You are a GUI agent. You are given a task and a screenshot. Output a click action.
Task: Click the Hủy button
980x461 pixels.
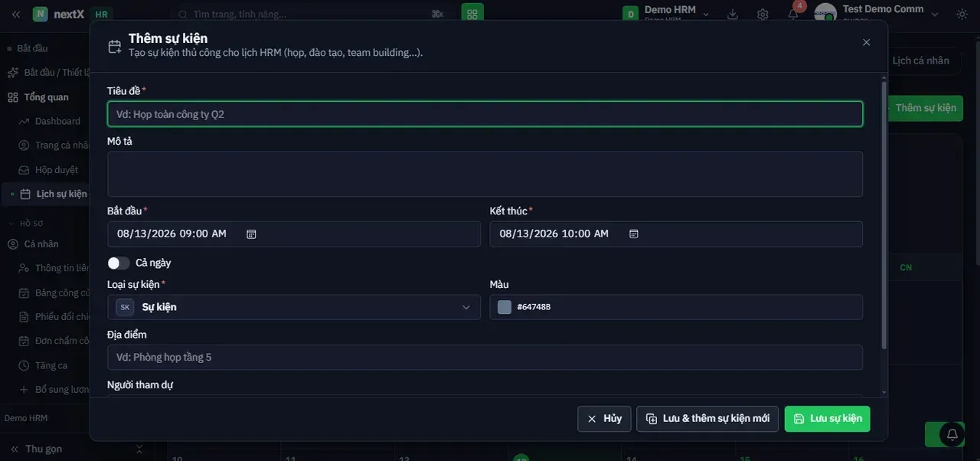[x=604, y=419]
